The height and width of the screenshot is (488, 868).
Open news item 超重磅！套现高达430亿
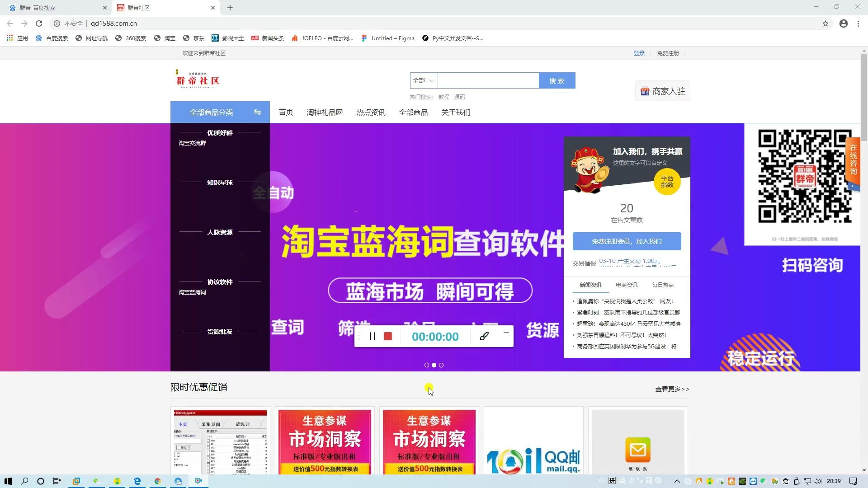(x=628, y=324)
